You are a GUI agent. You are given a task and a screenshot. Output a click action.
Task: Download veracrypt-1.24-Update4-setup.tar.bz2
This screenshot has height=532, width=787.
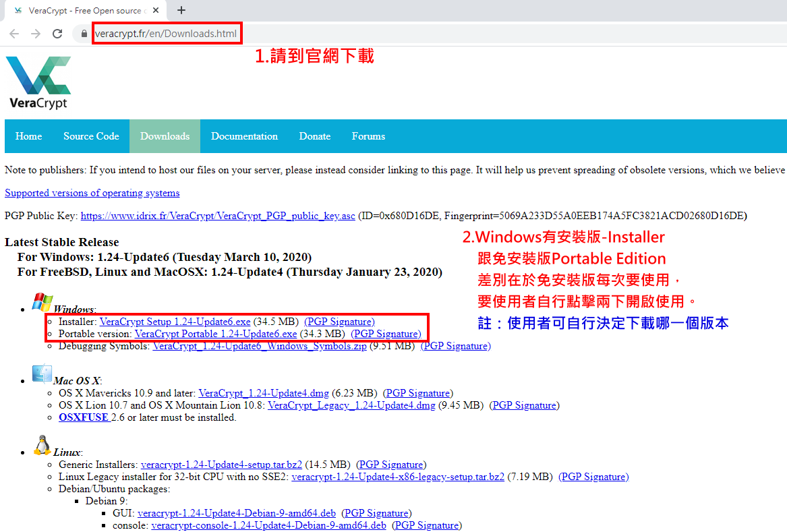click(x=221, y=465)
